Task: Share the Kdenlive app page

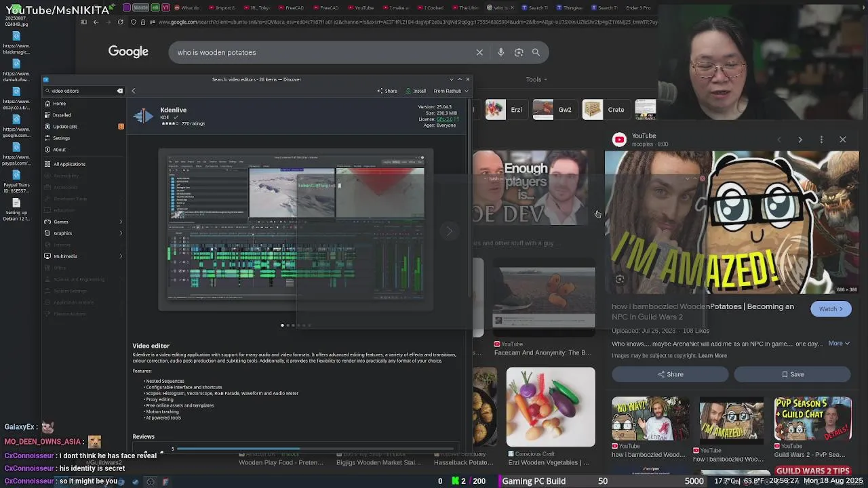Action: click(x=387, y=91)
